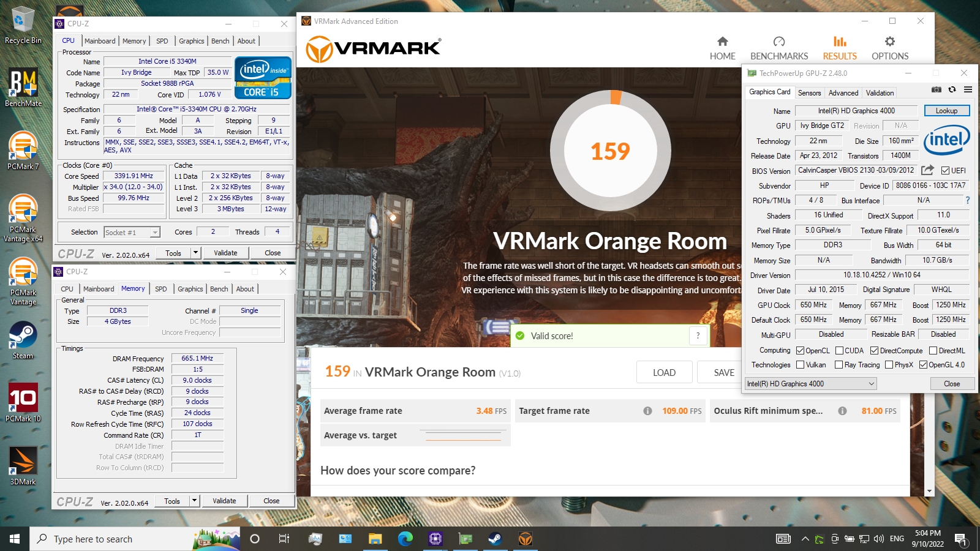Click the Valid score help question button
Image resolution: width=980 pixels, height=551 pixels.
(698, 335)
